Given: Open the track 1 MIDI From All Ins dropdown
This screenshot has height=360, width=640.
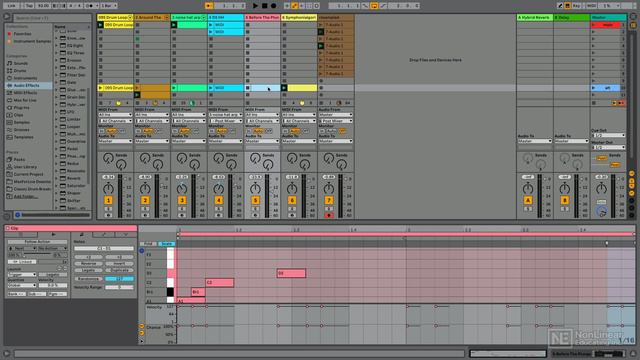Looking at the screenshot, I should [x=115, y=115].
